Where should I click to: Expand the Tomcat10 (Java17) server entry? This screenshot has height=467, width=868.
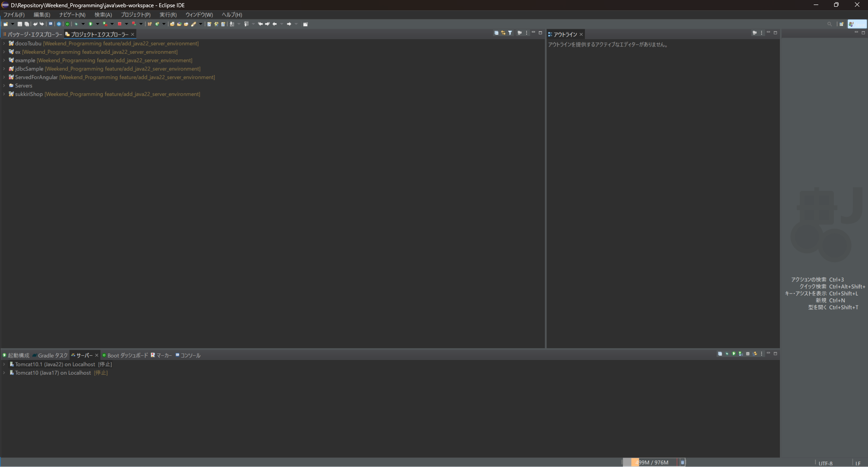(x=4, y=373)
